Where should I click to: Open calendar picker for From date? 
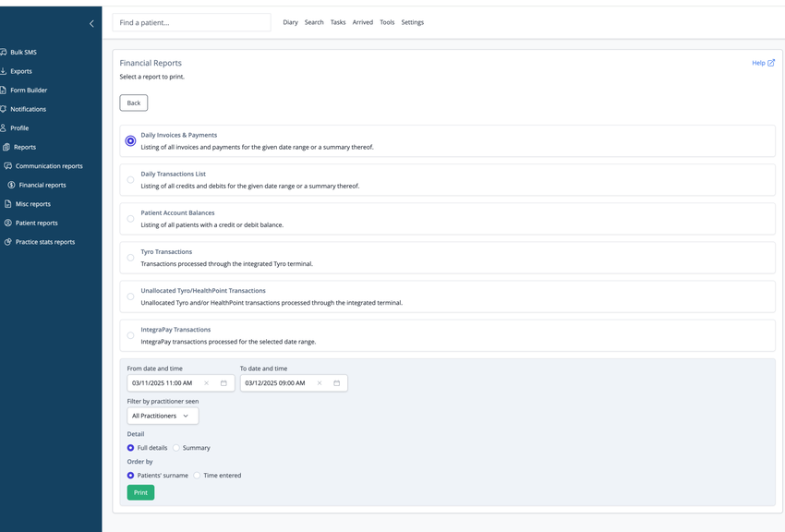coord(223,383)
